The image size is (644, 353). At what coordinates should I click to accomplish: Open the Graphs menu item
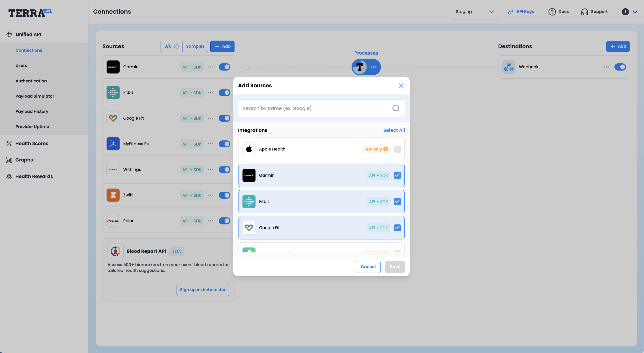click(x=24, y=160)
